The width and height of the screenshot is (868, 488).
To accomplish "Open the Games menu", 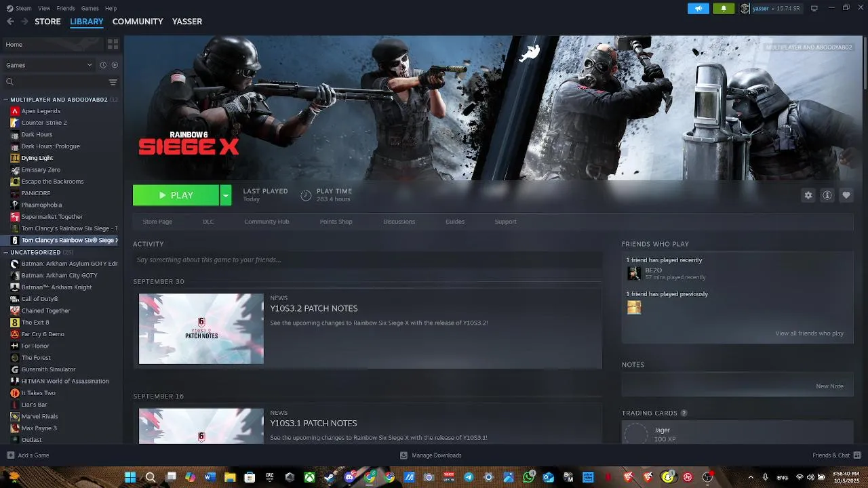I will [x=90, y=8].
